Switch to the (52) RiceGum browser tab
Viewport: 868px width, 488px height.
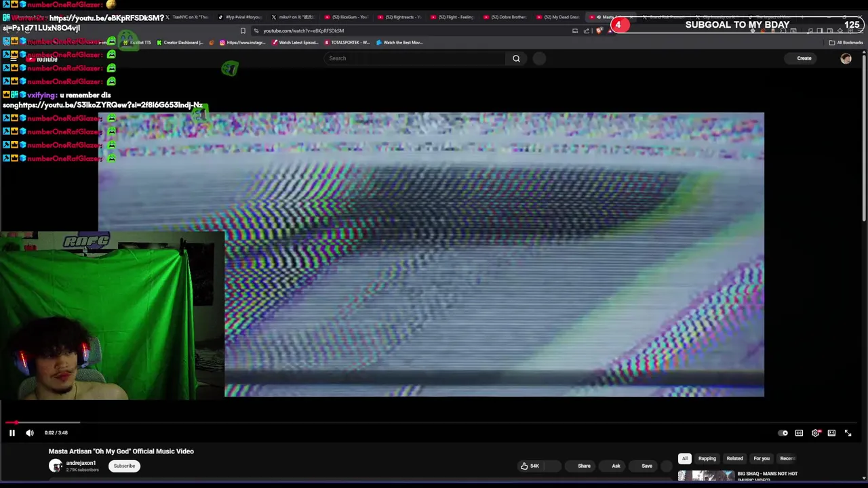(x=346, y=17)
